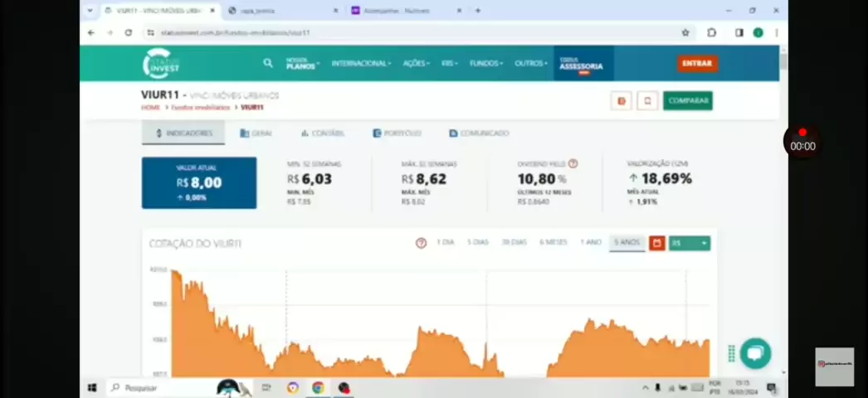This screenshot has height=398, width=868.
Task: Open the chat support bubble
Action: [754, 352]
